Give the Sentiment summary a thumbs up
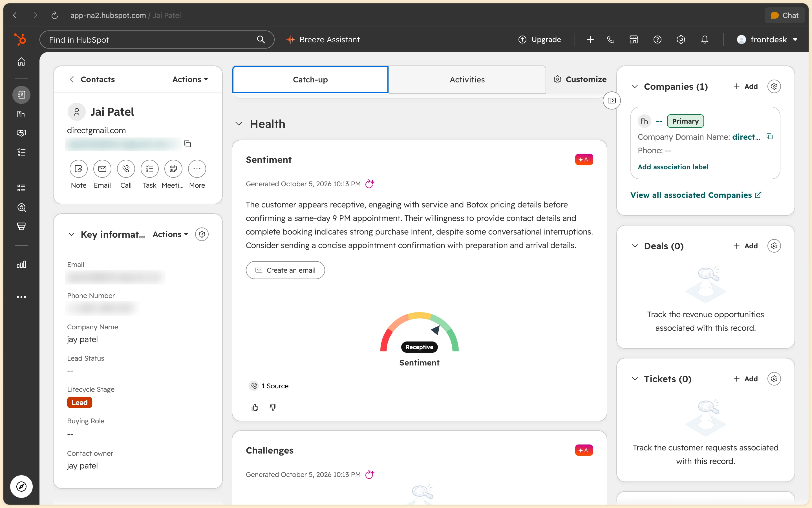This screenshot has width=812, height=508. 255,407
